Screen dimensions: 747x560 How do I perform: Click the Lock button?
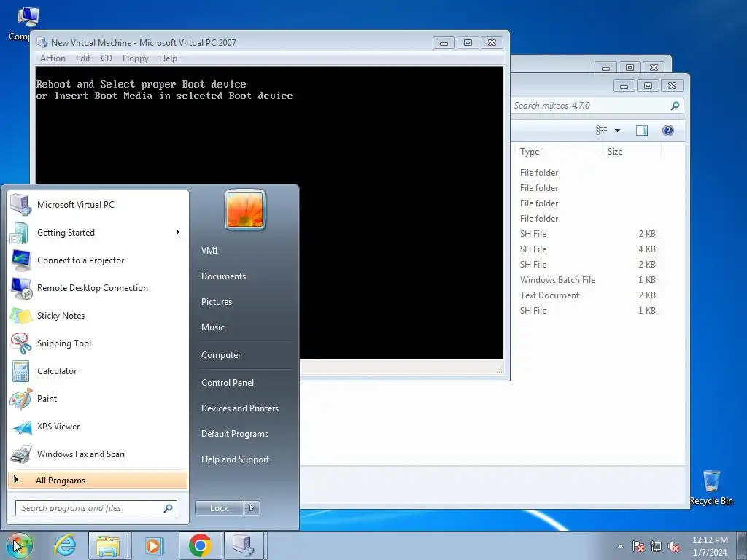coord(220,508)
